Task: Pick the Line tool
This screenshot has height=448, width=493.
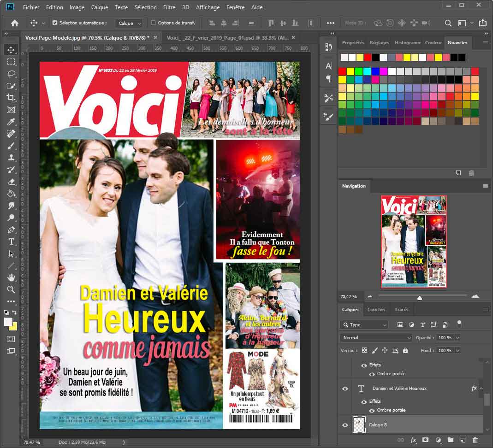Action: click(11, 265)
